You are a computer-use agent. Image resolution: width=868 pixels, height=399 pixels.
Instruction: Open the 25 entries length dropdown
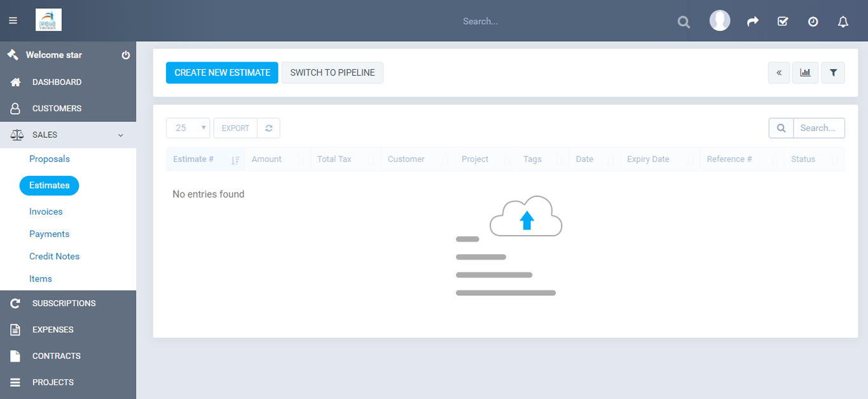(x=188, y=128)
